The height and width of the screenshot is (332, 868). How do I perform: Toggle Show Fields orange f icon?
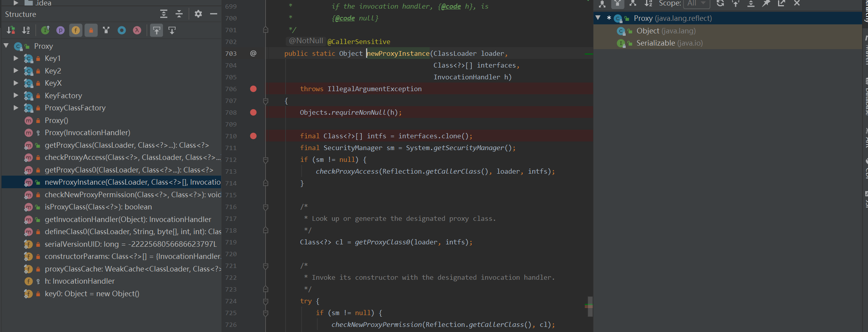tap(76, 30)
